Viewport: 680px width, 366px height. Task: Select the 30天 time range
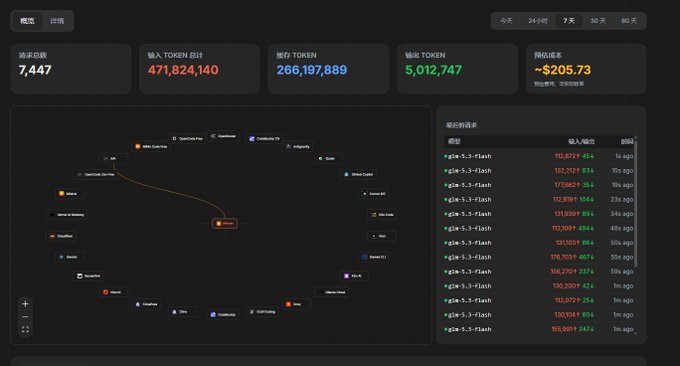(x=598, y=21)
